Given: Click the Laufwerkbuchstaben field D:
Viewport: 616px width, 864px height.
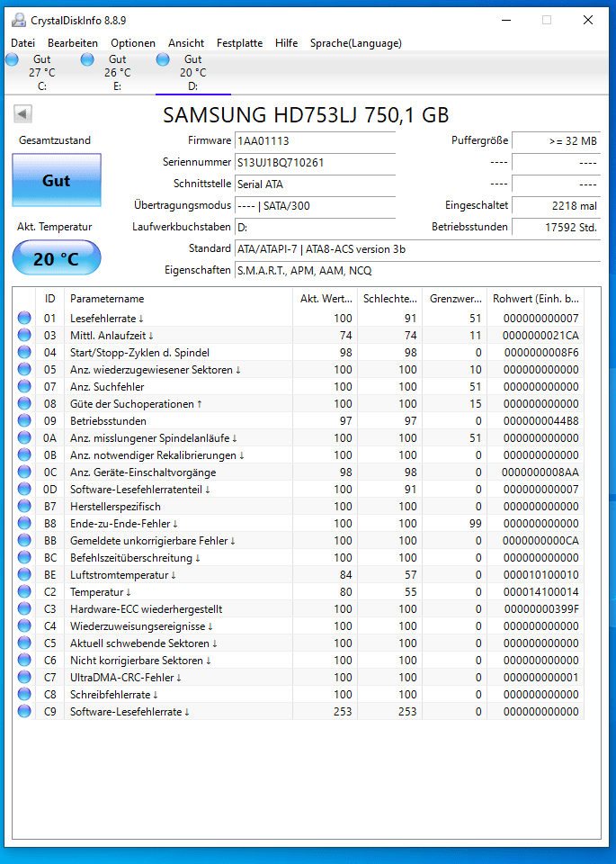Looking at the screenshot, I should tap(315, 227).
